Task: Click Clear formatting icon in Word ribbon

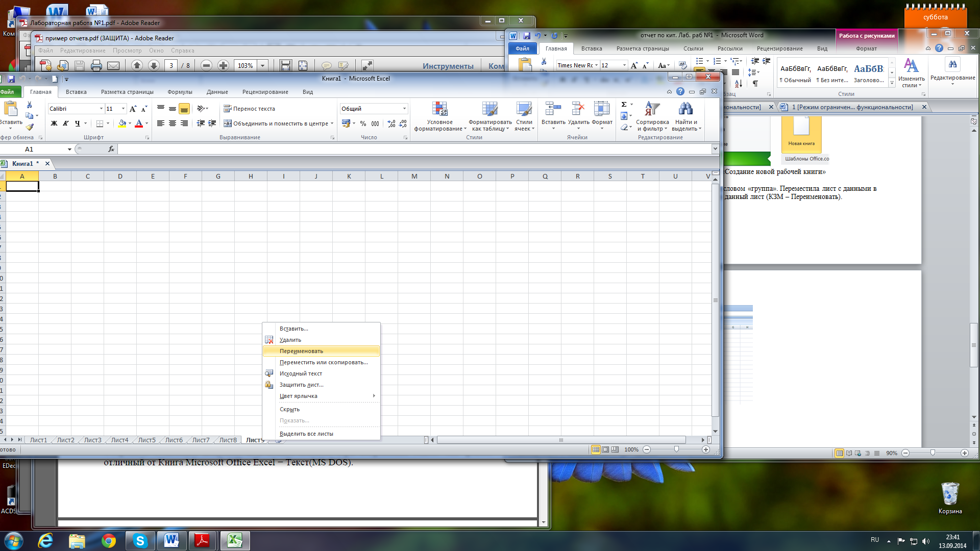Action: tap(682, 65)
